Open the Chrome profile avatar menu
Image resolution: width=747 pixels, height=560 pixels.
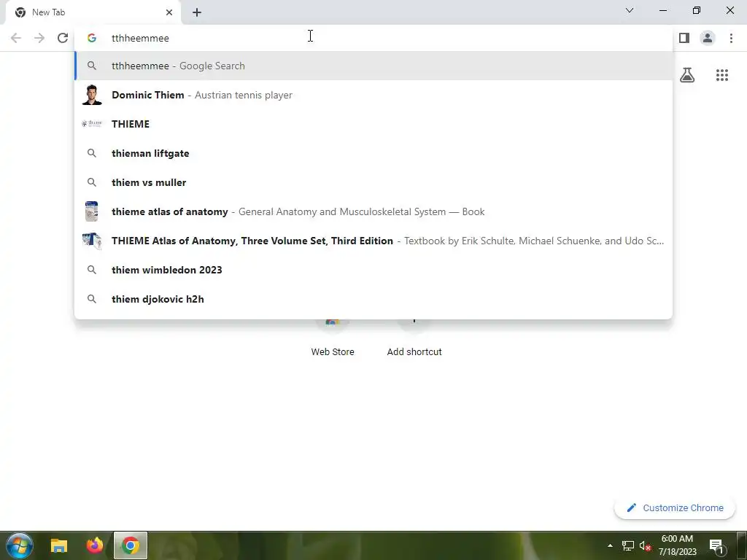(x=708, y=38)
